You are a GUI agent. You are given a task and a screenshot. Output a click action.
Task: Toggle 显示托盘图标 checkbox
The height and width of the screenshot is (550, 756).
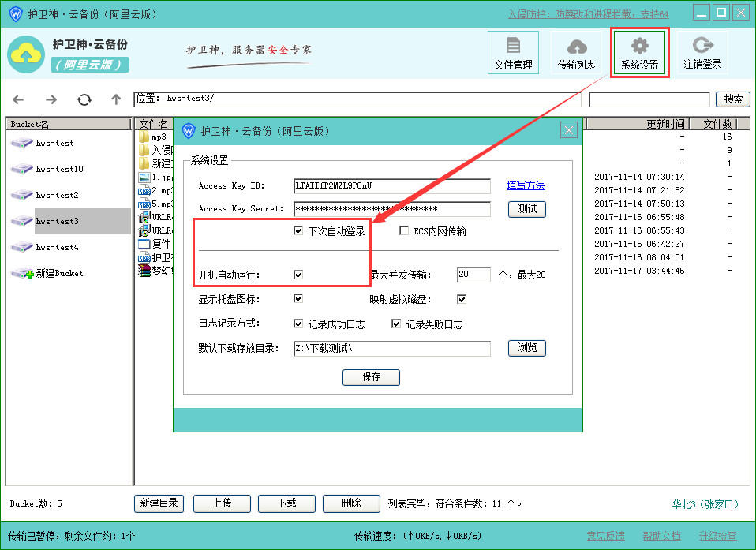tap(298, 298)
